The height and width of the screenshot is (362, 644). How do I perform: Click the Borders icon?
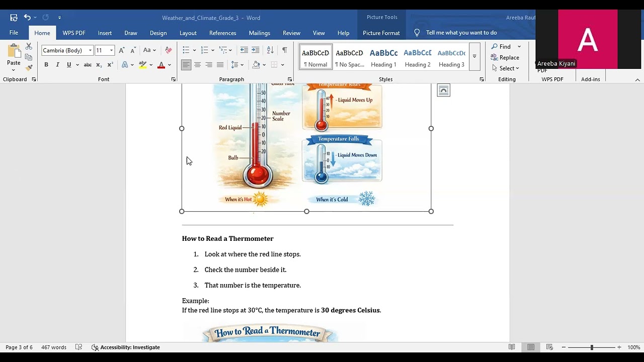tap(274, 65)
